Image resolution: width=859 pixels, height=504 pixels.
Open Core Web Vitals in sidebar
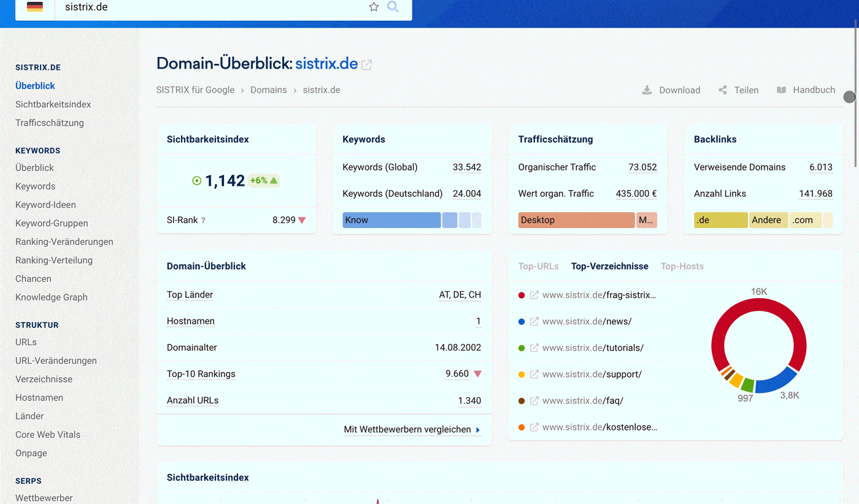point(48,435)
